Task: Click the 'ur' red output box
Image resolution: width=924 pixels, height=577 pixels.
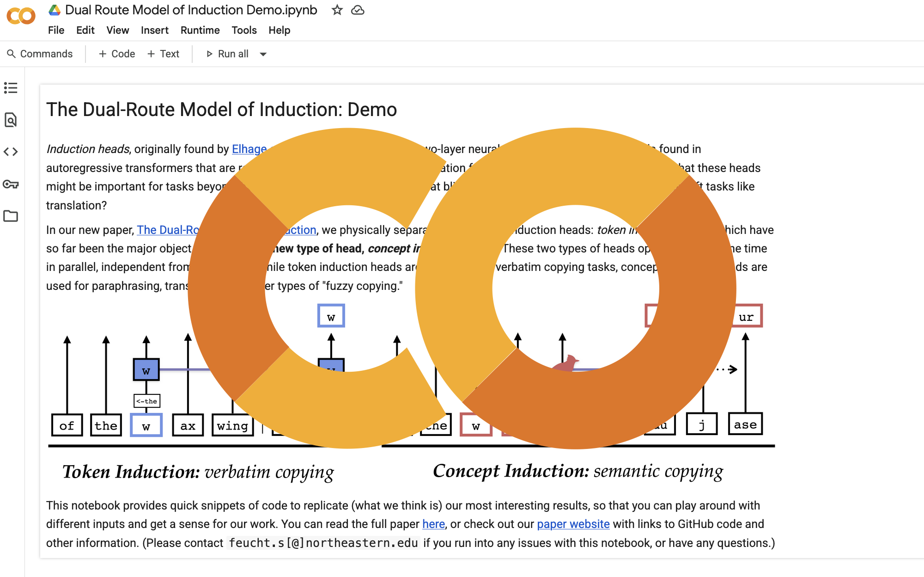Action: (747, 316)
